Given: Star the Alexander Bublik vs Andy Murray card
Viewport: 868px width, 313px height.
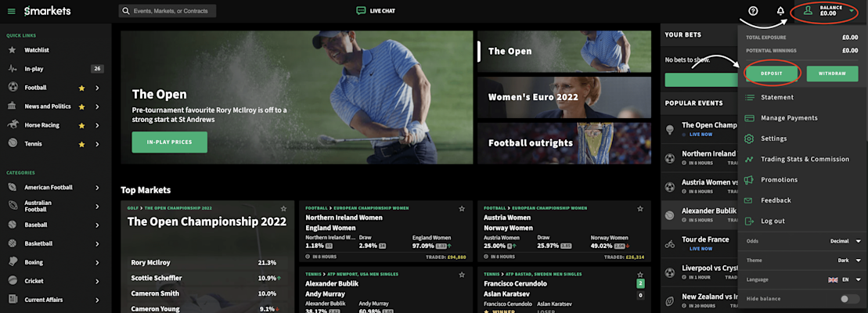Looking at the screenshot, I should click(462, 275).
